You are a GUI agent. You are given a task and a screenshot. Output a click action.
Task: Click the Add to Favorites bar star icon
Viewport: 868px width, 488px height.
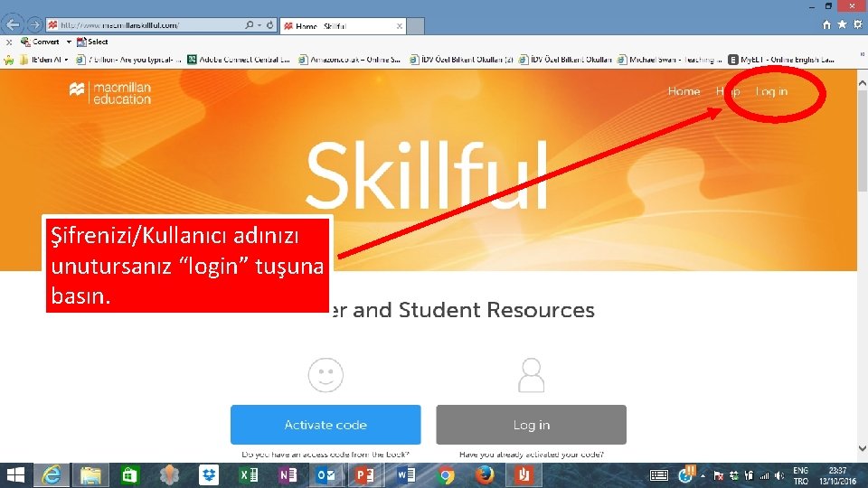point(8,60)
